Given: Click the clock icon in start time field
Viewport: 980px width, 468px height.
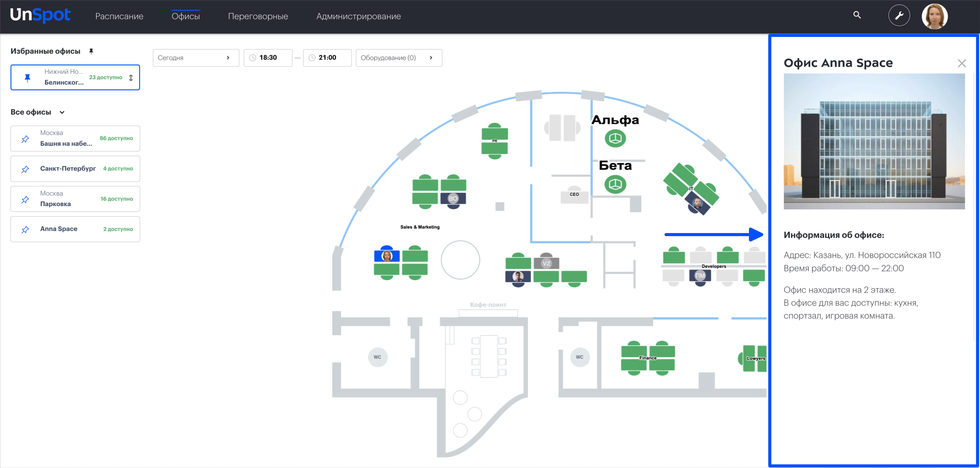Looking at the screenshot, I should (253, 58).
